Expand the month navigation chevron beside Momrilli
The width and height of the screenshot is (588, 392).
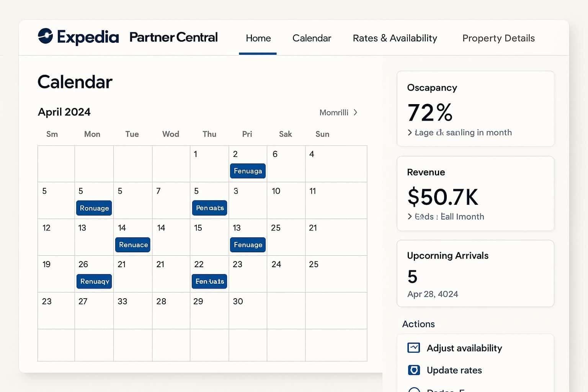(356, 112)
